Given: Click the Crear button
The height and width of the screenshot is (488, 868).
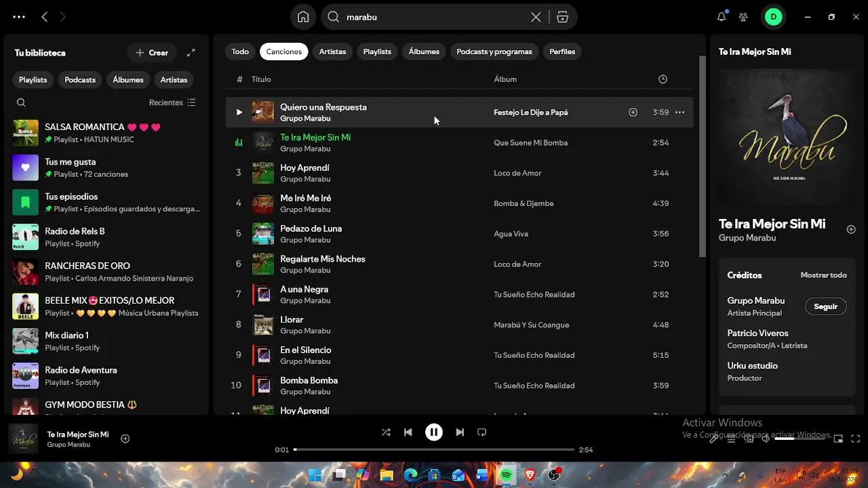Looking at the screenshot, I should pyautogui.click(x=152, y=52).
